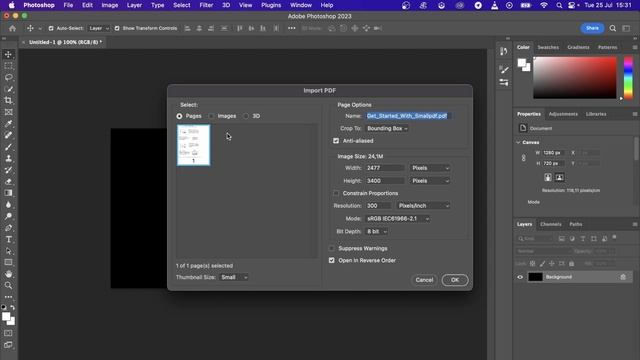Lock the Background layer icon
This screenshot has width=640, height=360.
pyautogui.click(x=623, y=277)
